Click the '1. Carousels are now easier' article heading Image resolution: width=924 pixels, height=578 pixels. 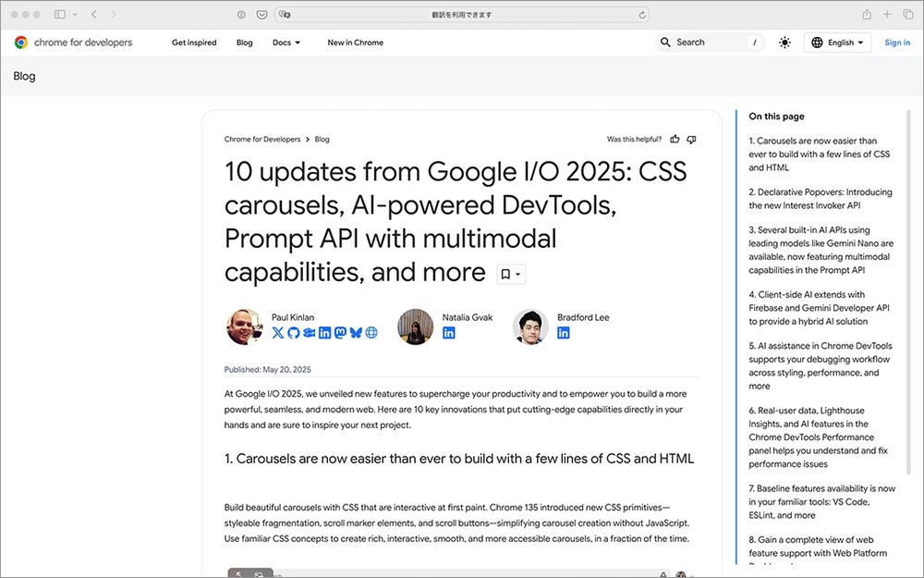(459, 459)
